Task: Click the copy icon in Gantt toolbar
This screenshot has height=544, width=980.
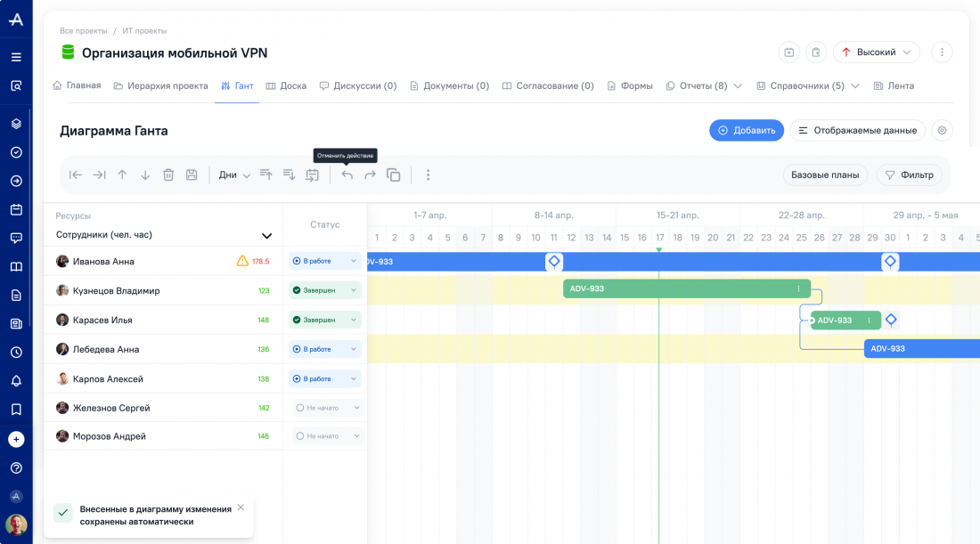Action: (393, 175)
